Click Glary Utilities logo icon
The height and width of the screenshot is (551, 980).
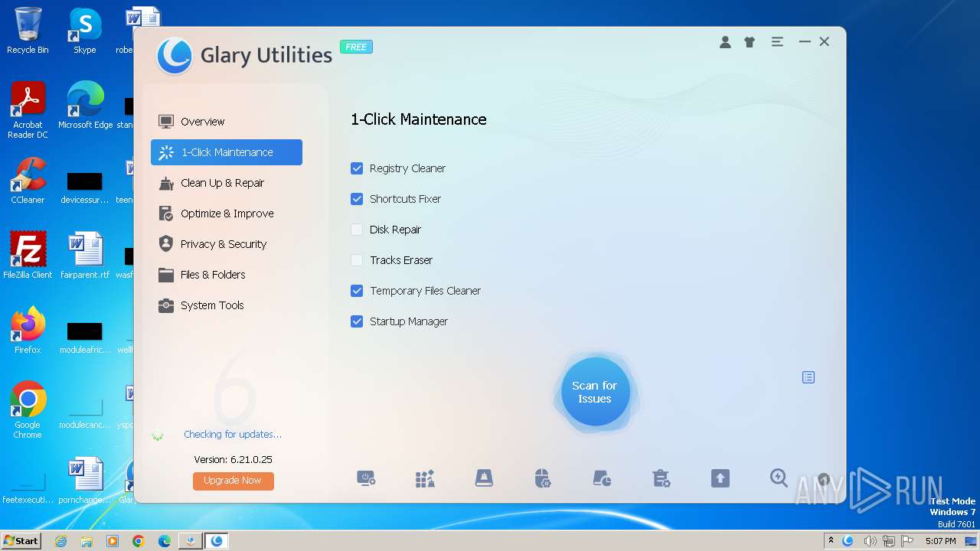click(x=175, y=56)
